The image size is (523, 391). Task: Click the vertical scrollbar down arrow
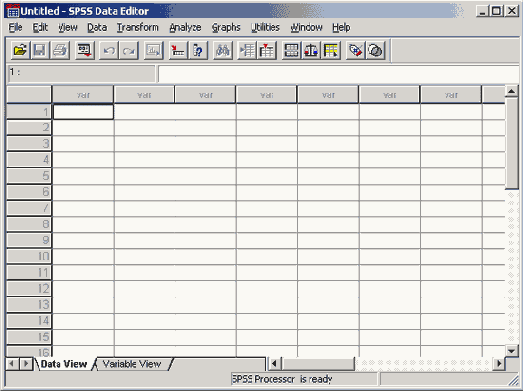(x=511, y=350)
